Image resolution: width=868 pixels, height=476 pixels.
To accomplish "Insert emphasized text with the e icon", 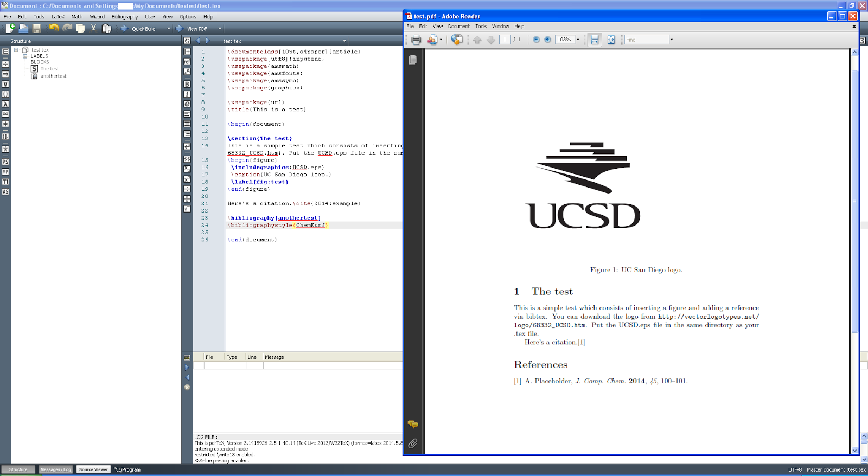I will point(187,104).
